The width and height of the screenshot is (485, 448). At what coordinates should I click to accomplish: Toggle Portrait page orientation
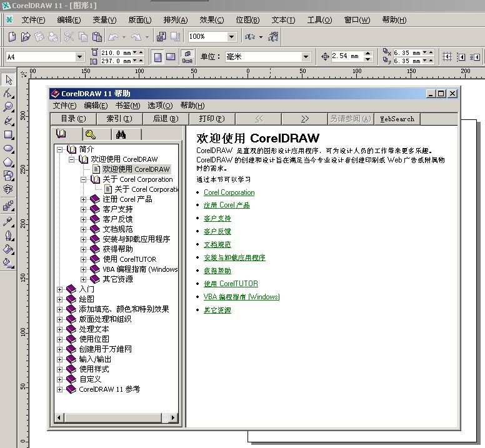pyautogui.click(x=158, y=57)
